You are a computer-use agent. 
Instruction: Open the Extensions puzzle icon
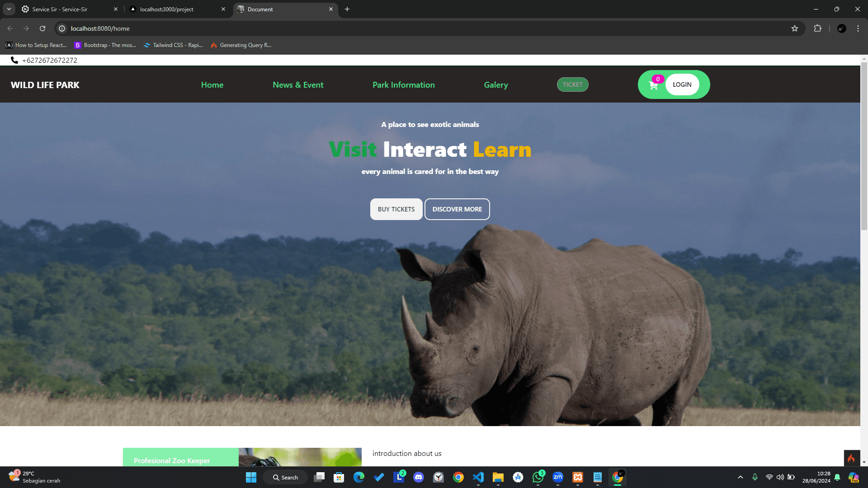click(817, 28)
